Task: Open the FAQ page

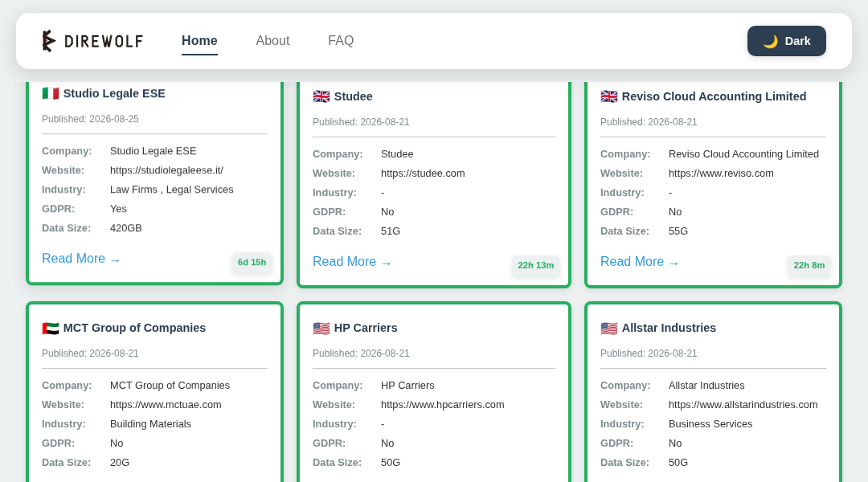Action: coord(341,41)
